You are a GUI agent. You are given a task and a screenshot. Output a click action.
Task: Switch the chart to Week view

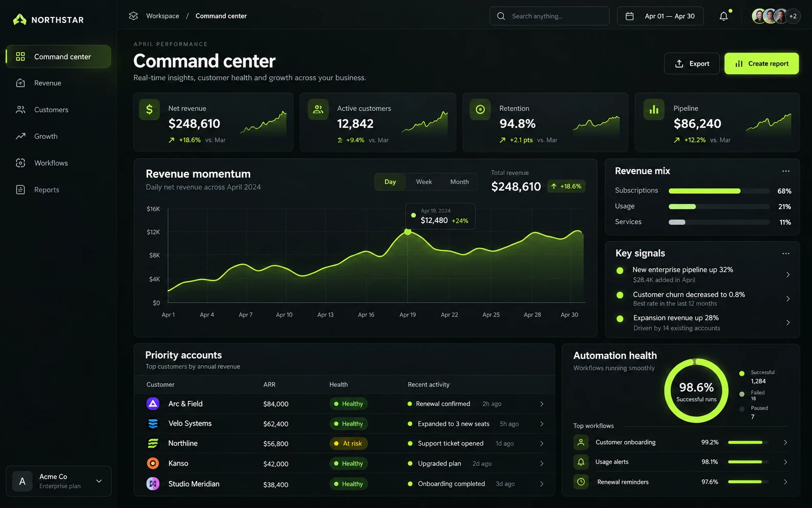(423, 182)
